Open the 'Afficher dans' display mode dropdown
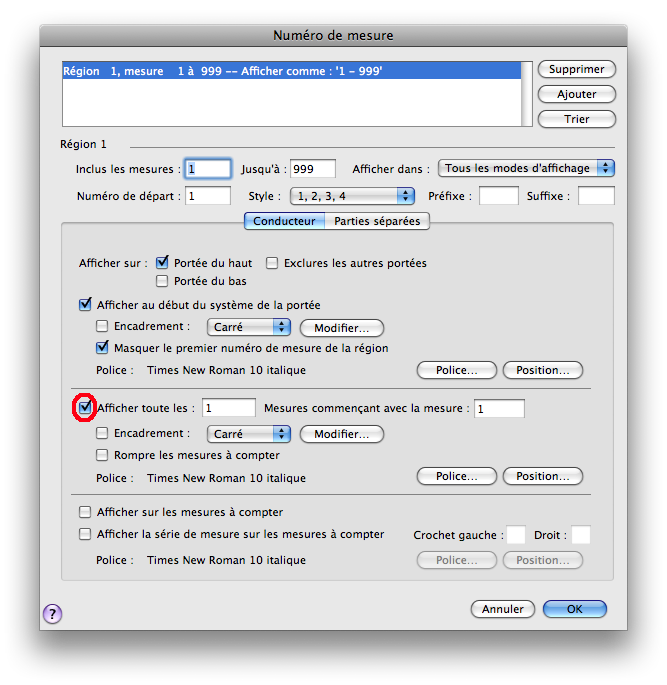 (x=526, y=169)
